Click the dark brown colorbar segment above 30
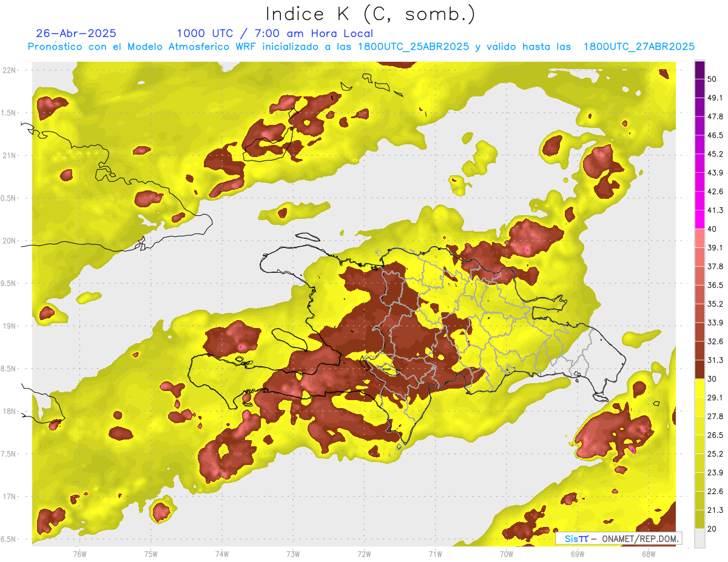Viewport: 728px width, 562px height. (x=699, y=369)
